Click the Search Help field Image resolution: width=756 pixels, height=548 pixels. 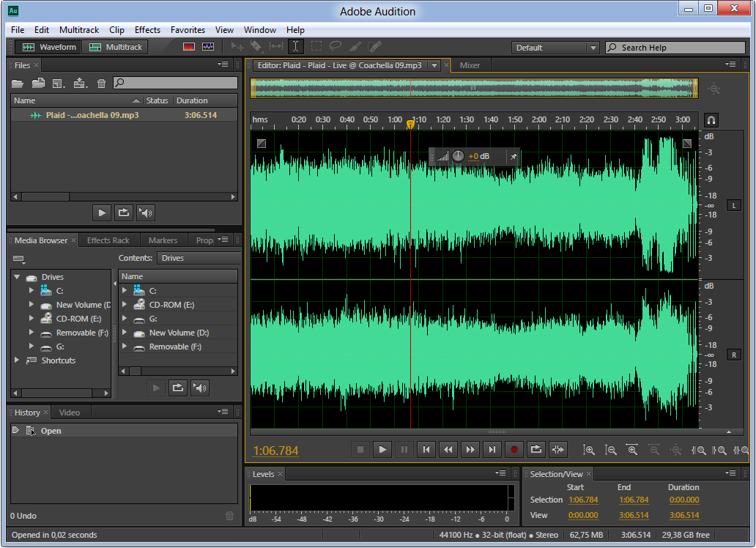(675, 48)
